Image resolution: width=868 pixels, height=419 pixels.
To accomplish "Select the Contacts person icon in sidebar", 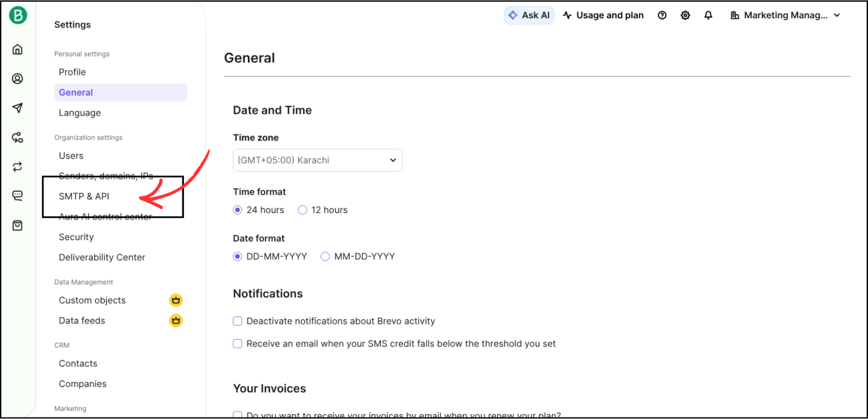I will pos(17,79).
